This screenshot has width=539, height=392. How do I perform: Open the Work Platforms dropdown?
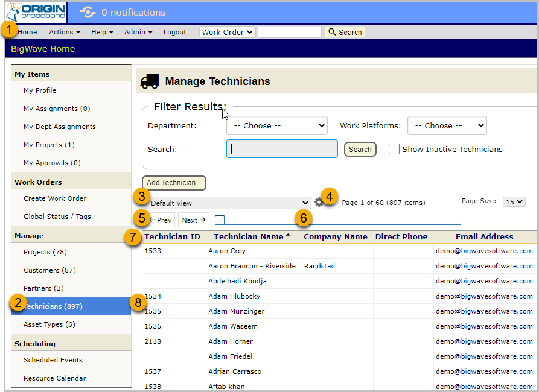(447, 126)
